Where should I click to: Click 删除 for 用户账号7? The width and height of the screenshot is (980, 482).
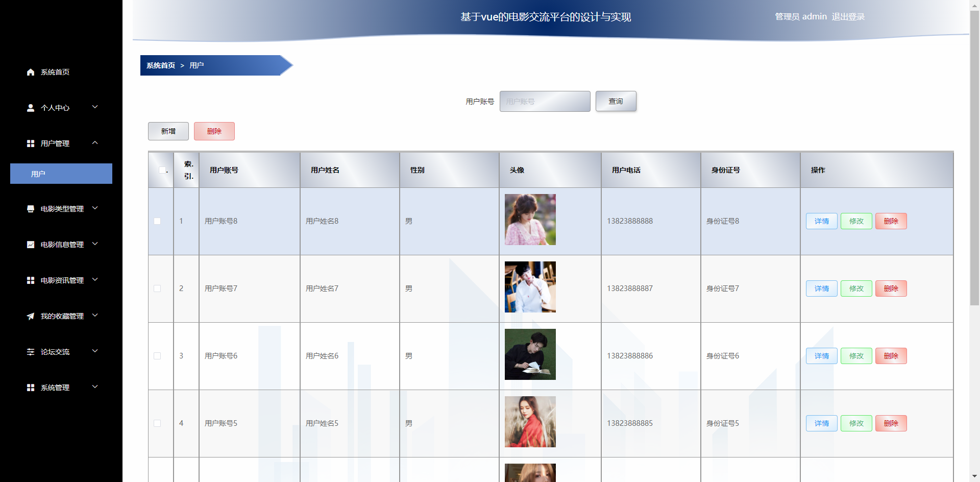tap(891, 288)
